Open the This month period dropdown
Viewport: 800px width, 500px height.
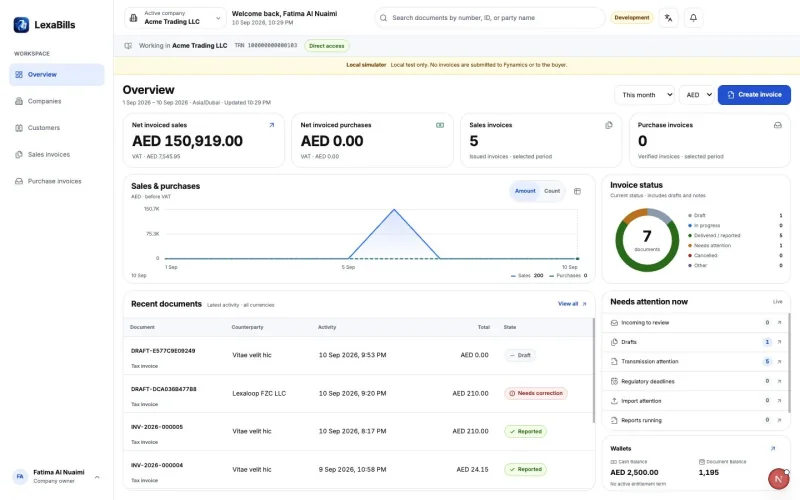click(x=645, y=95)
